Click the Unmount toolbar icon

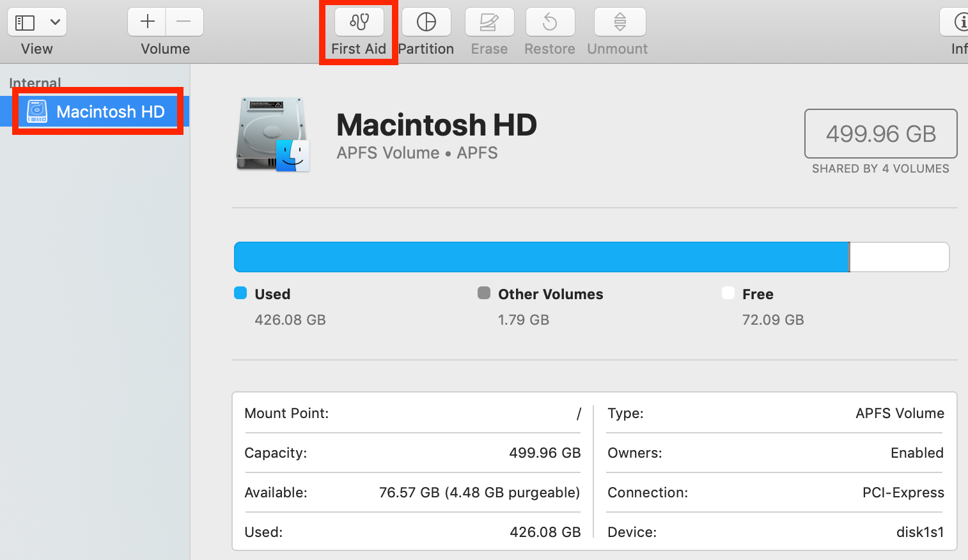(x=620, y=22)
